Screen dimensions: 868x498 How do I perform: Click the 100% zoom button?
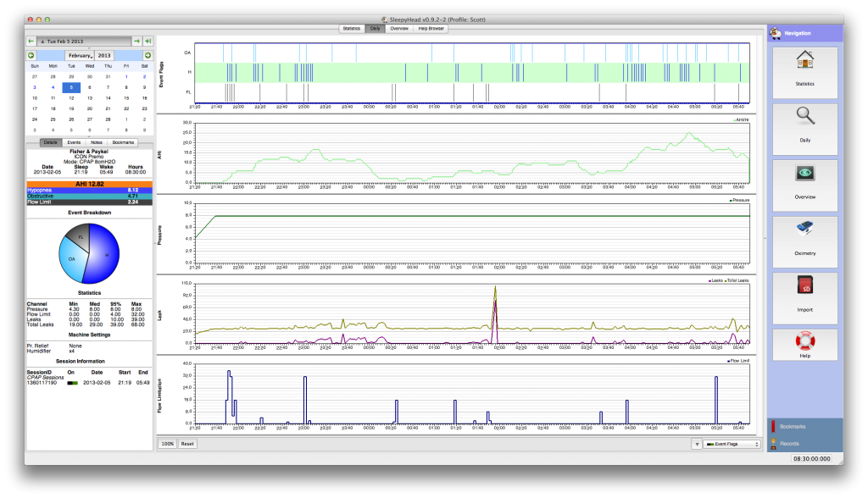168,444
